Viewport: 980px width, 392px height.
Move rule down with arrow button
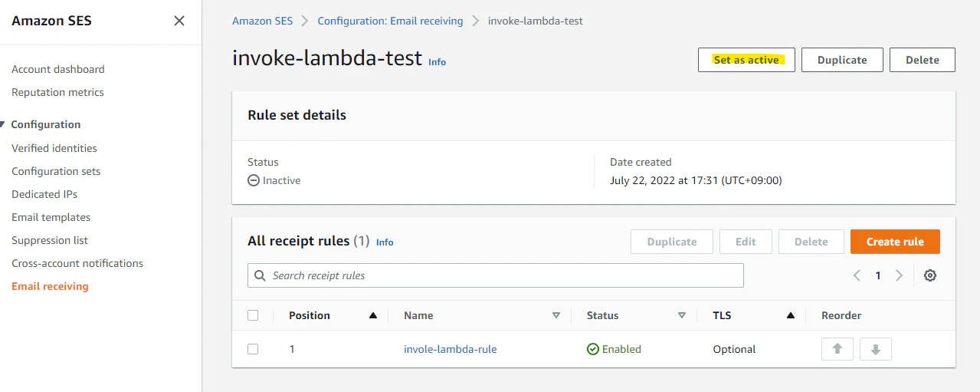coord(875,349)
